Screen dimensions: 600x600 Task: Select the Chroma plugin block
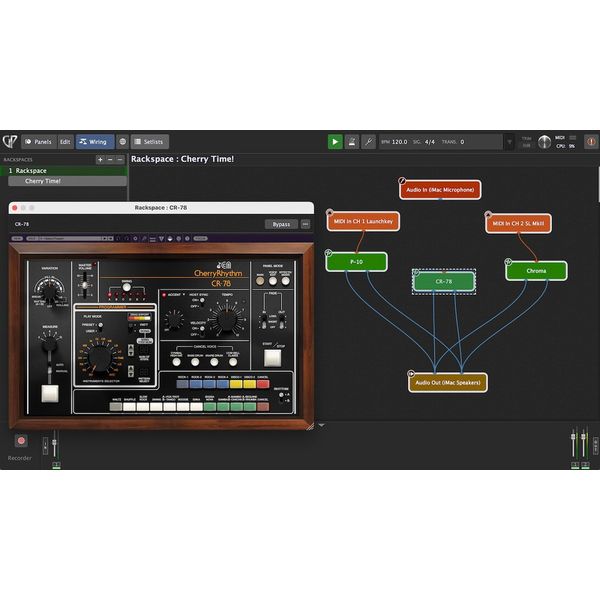[536, 271]
